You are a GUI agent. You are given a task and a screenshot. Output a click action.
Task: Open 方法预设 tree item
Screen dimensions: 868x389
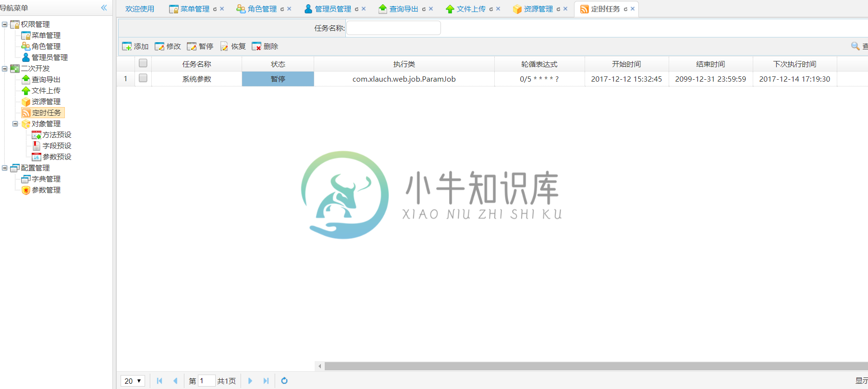[x=57, y=135]
